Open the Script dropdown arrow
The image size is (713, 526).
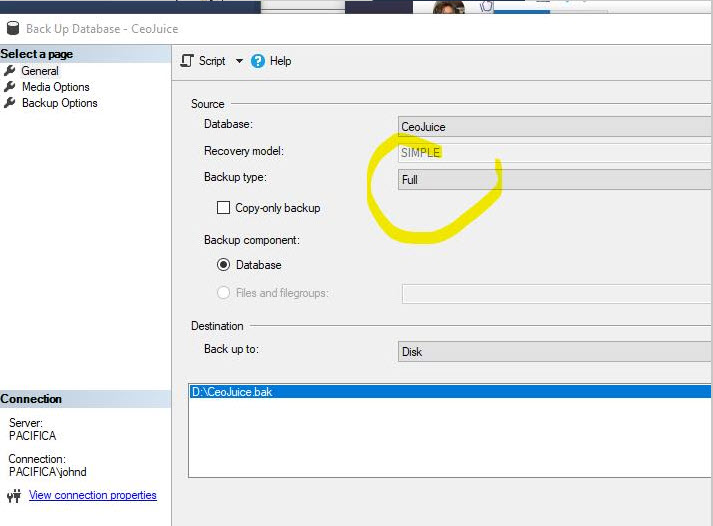click(239, 61)
